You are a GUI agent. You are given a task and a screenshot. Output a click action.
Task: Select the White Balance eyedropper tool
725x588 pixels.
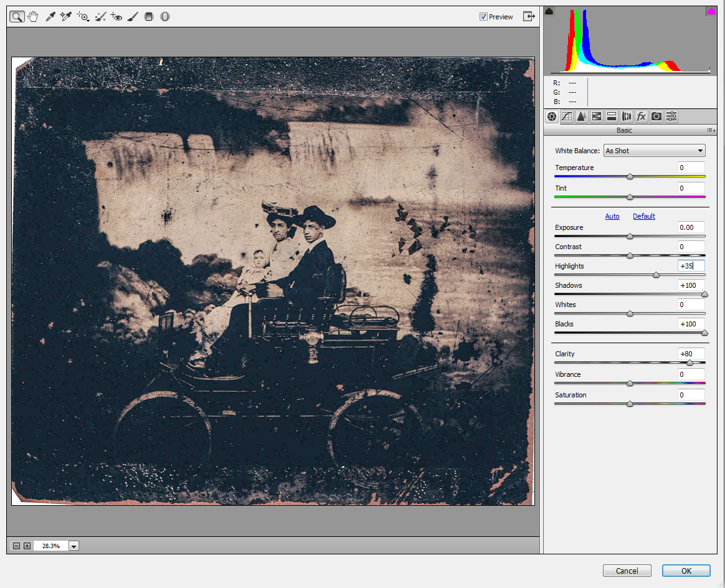[x=50, y=17]
